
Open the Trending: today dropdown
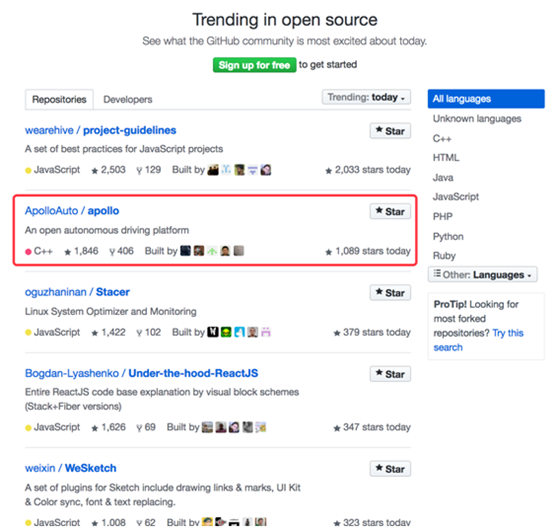point(366,97)
